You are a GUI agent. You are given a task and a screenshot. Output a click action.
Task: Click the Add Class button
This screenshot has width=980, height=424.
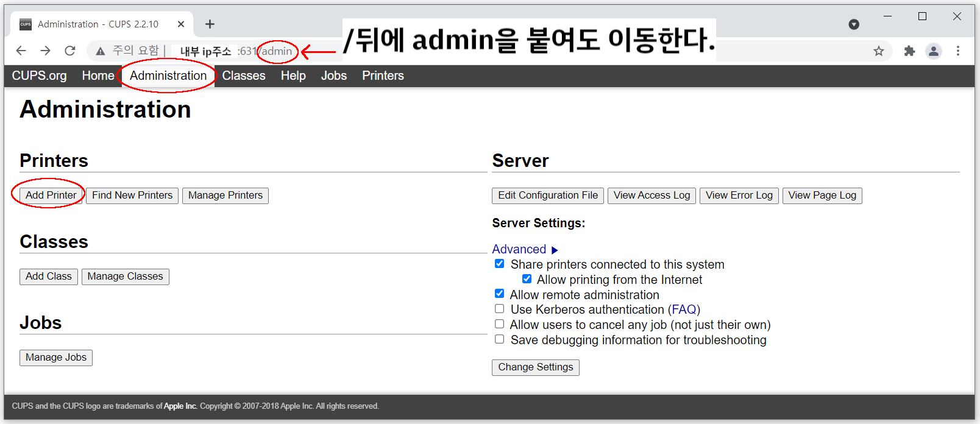coord(49,277)
